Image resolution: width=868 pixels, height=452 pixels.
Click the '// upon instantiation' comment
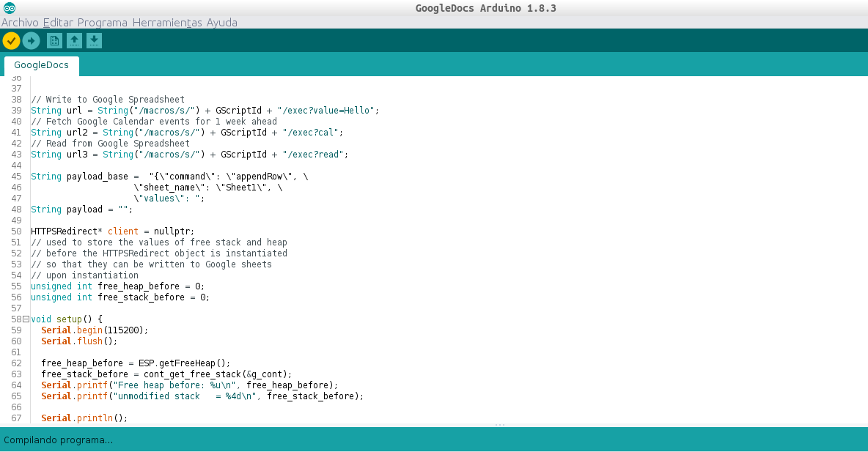(x=85, y=275)
